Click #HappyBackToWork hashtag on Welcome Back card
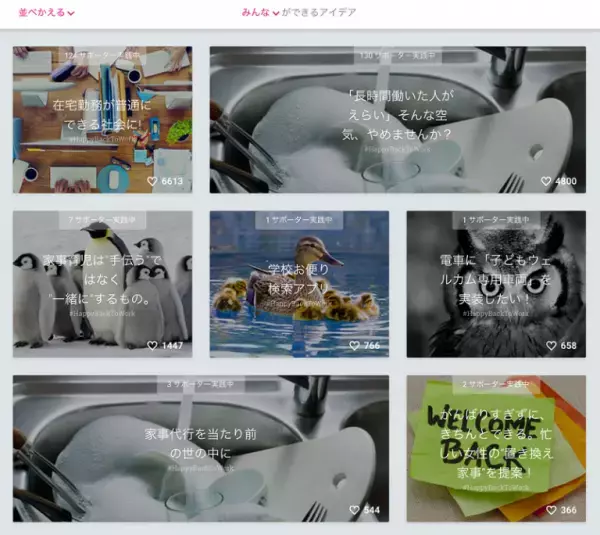600x535 pixels. pyautogui.click(x=496, y=488)
